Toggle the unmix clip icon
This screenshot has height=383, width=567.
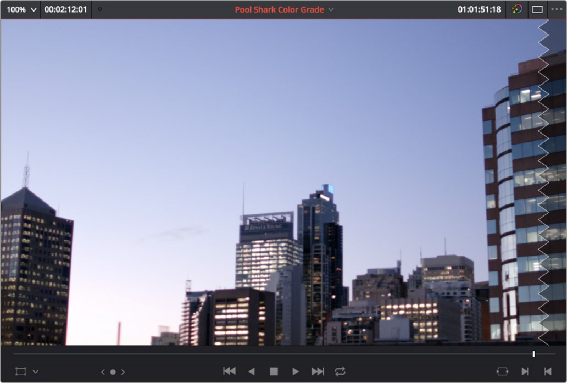[x=503, y=371]
